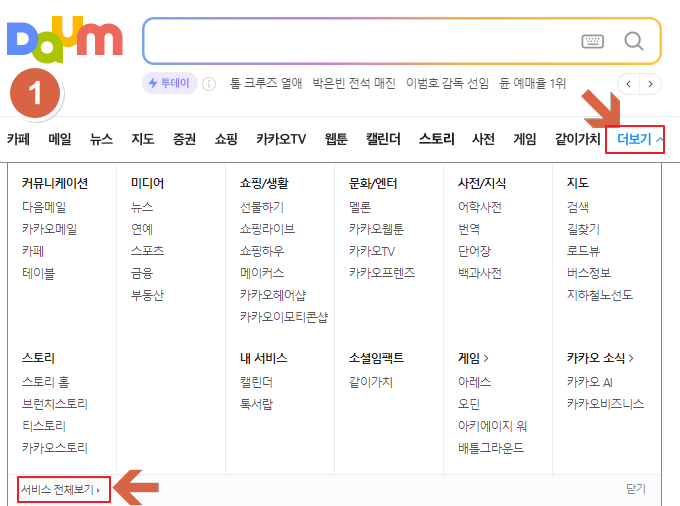Image resolution: width=680 pixels, height=506 pixels.
Task: Open trending topic 듄 예매율 1위
Action: 532,83
